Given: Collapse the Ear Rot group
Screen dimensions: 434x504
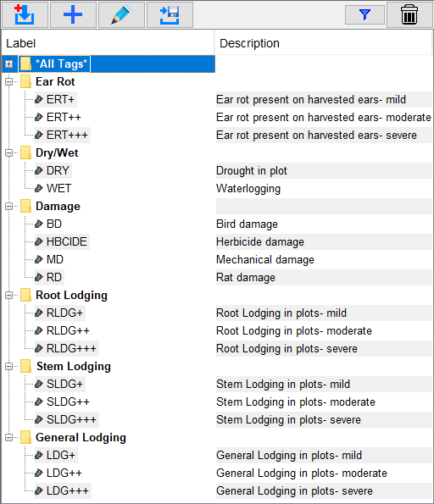Looking at the screenshot, I should 9,81.
